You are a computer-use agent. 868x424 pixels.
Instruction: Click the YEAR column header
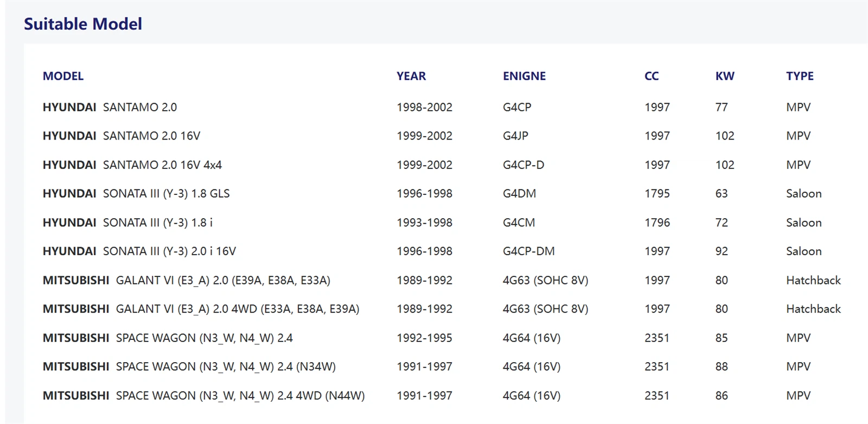click(x=411, y=76)
